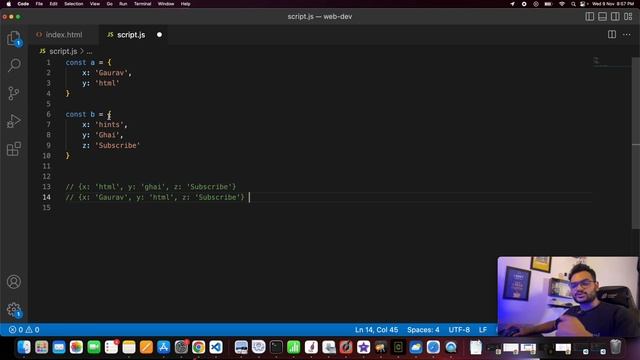Split the editor right

[x=611, y=35]
